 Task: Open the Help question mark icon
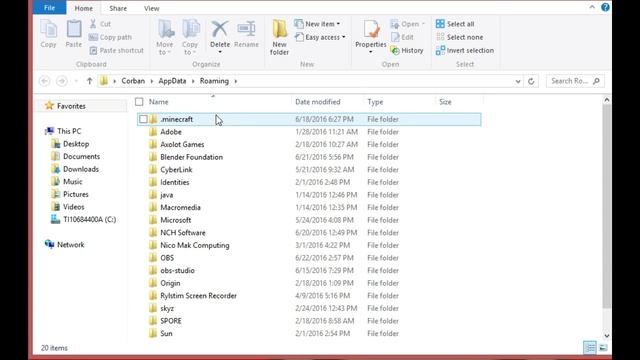point(605,7)
